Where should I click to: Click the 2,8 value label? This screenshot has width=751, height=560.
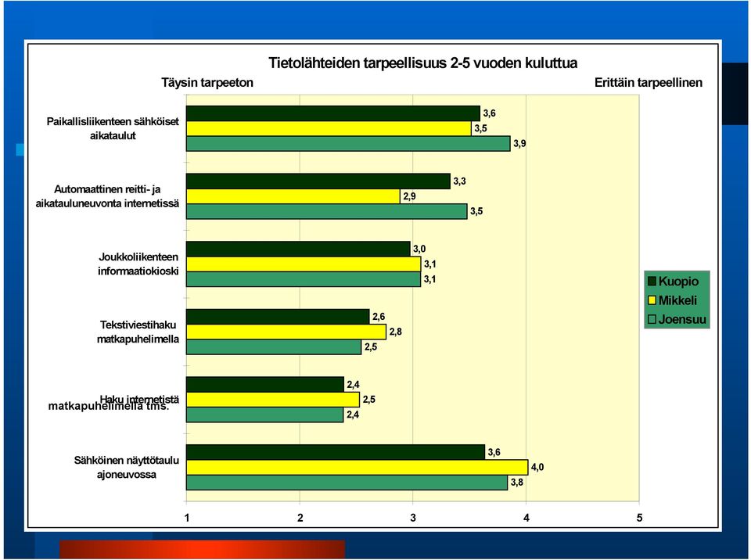point(396,332)
